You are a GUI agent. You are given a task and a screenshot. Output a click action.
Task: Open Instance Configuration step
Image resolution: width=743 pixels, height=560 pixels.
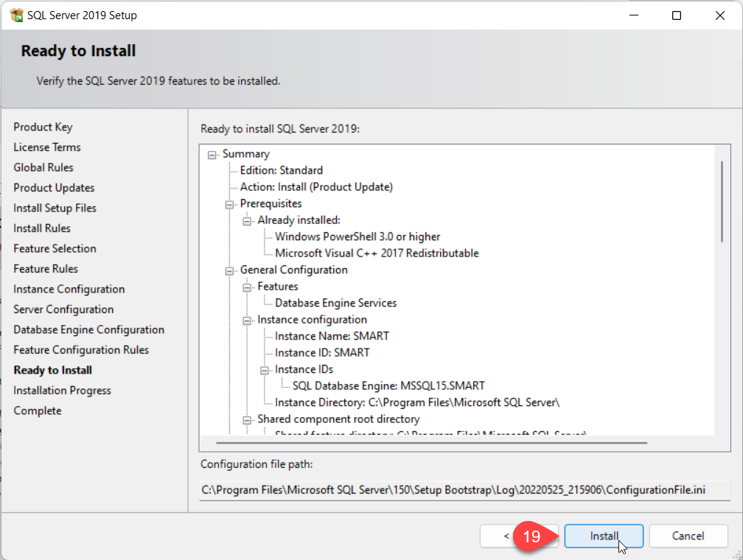click(69, 290)
